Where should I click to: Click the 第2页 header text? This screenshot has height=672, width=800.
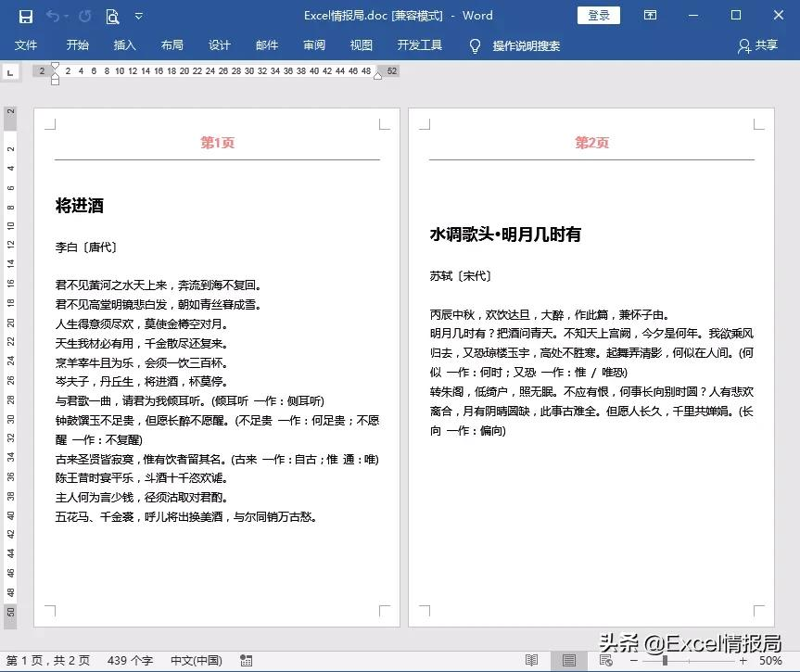(591, 143)
